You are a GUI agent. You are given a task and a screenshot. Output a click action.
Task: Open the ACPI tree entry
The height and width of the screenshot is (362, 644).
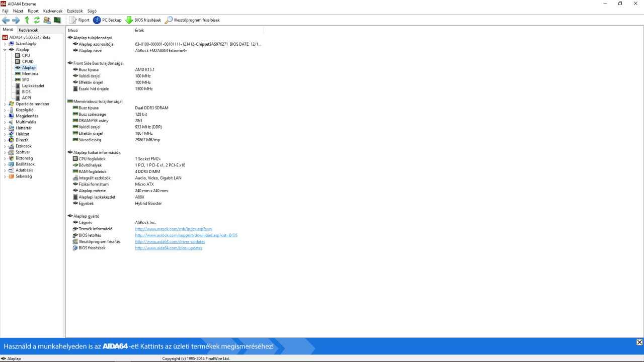pos(26,98)
